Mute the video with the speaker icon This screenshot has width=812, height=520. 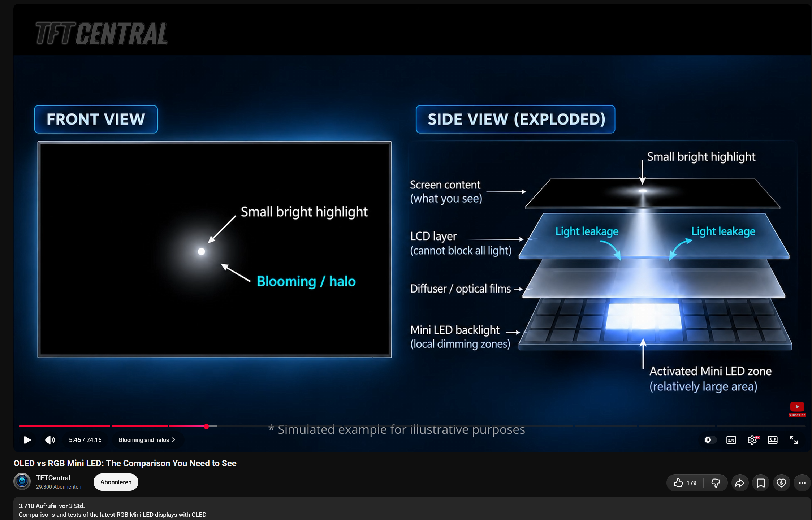(x=50, y=440)
